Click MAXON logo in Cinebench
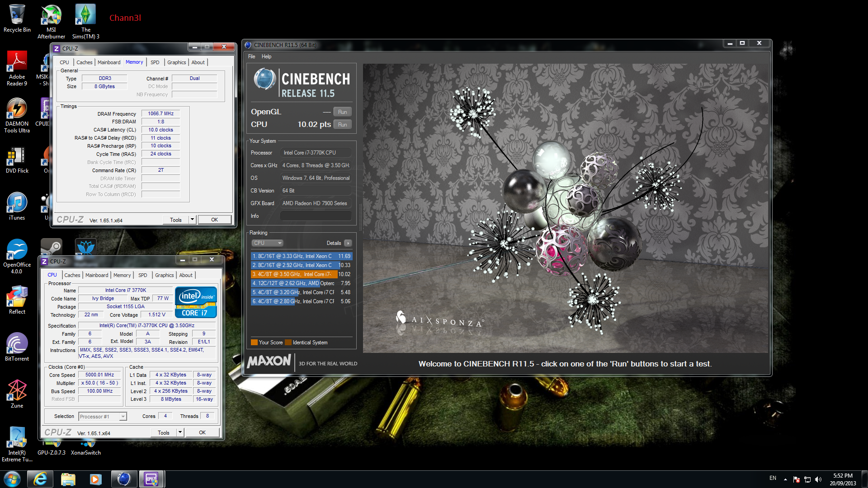Image resolution: width=868 pixels, height=488 pixels. 269,361
